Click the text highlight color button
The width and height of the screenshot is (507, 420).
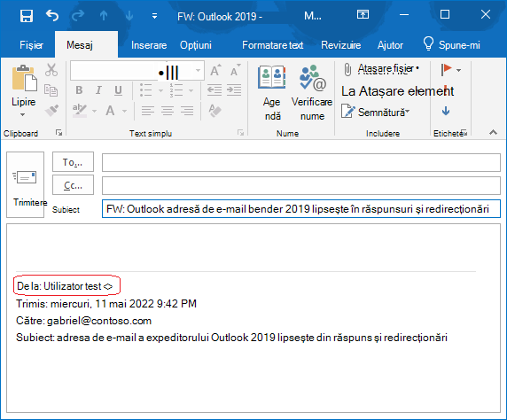pos(80,111)
